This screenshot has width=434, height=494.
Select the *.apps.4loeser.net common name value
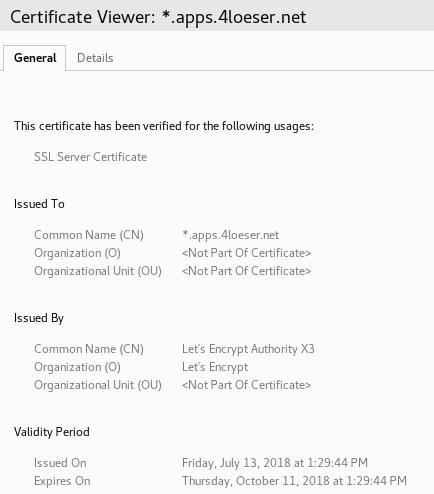[230, 235]
